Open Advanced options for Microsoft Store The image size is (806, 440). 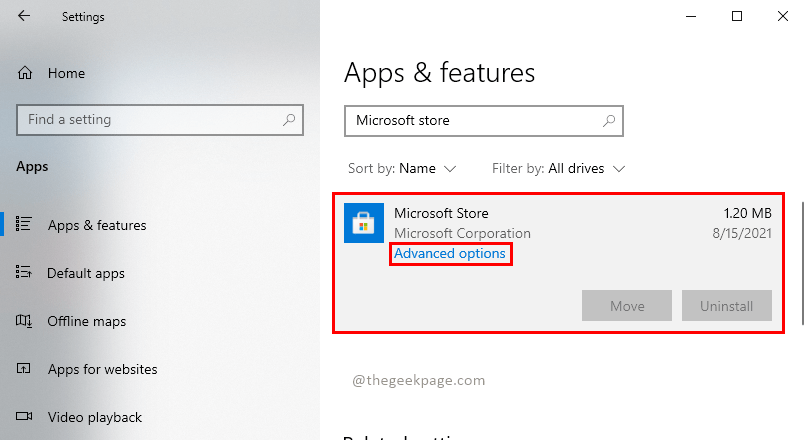click(450, 254)
